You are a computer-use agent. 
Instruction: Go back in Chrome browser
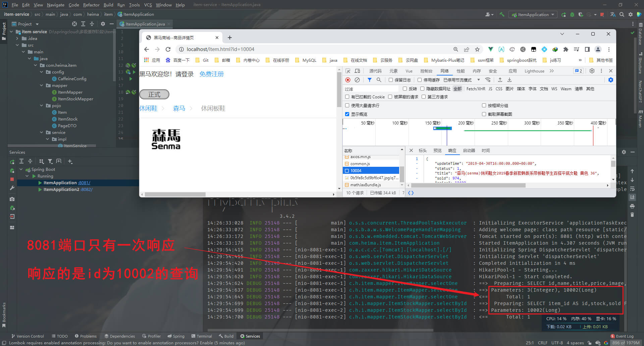pos(147,49)
